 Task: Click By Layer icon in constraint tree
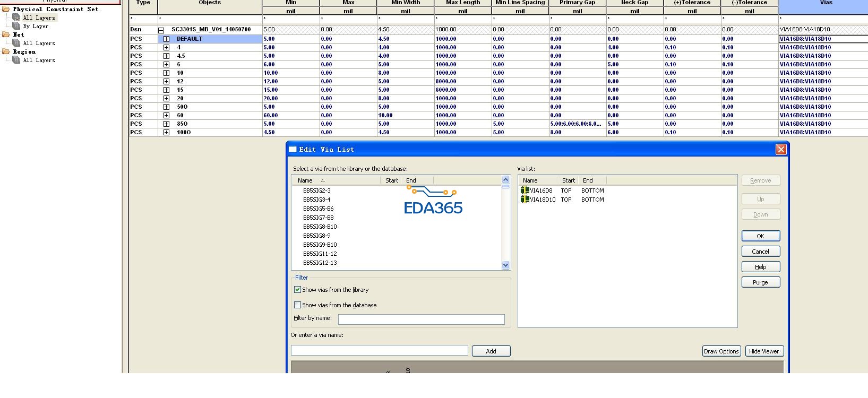click(16, 26)
